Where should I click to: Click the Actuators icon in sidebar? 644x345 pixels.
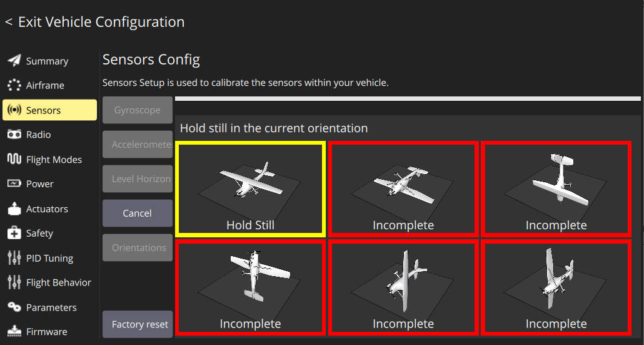pos(14,209)
